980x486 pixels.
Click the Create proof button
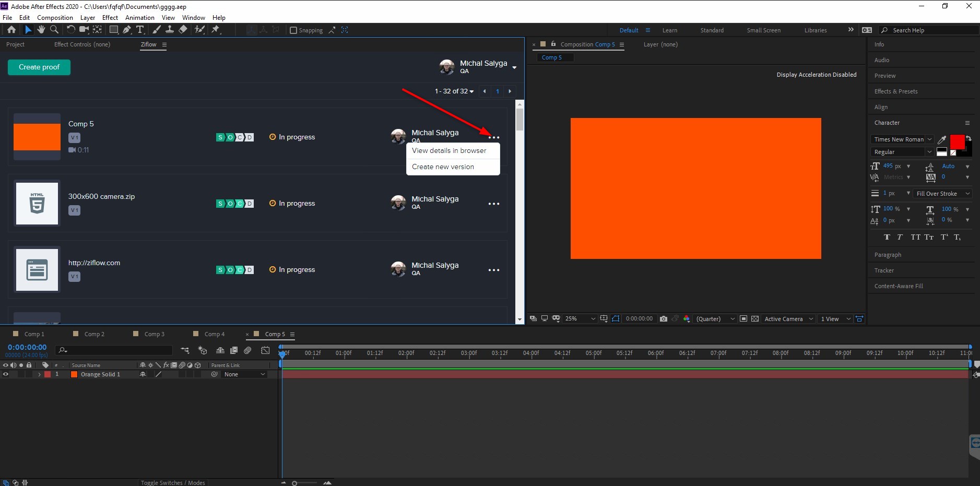coord(39,67)
